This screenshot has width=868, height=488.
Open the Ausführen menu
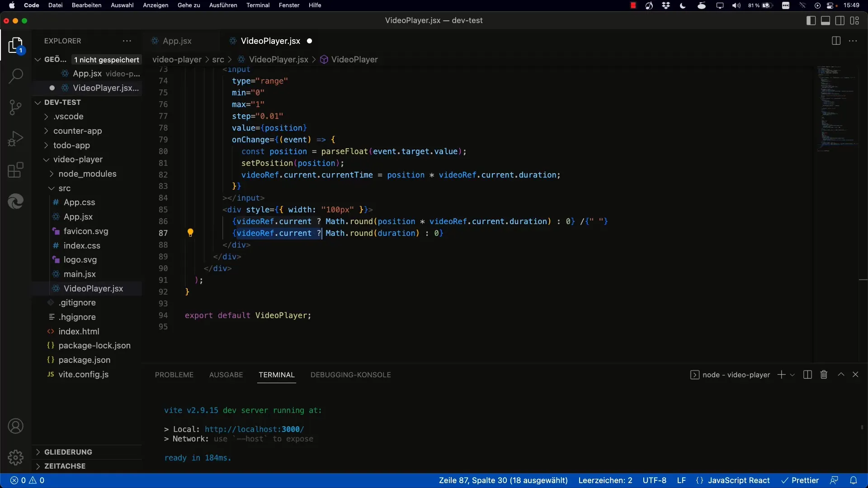pos(223,5)
